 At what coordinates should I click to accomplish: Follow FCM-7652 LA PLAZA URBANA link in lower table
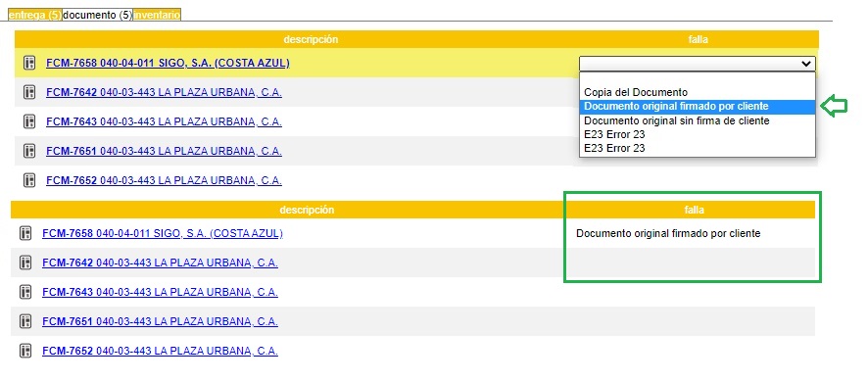point(160,351)
